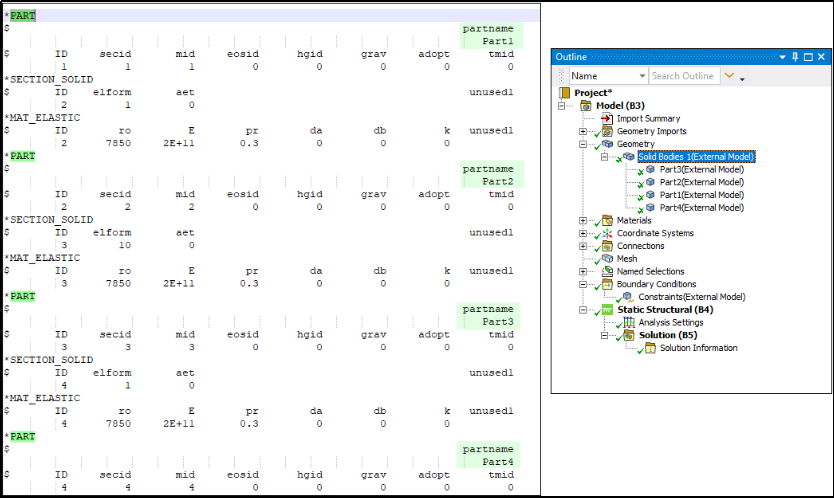Select the Import Summary item
The height and width of the screenshot is (498, 834).
tap(648, 119)
